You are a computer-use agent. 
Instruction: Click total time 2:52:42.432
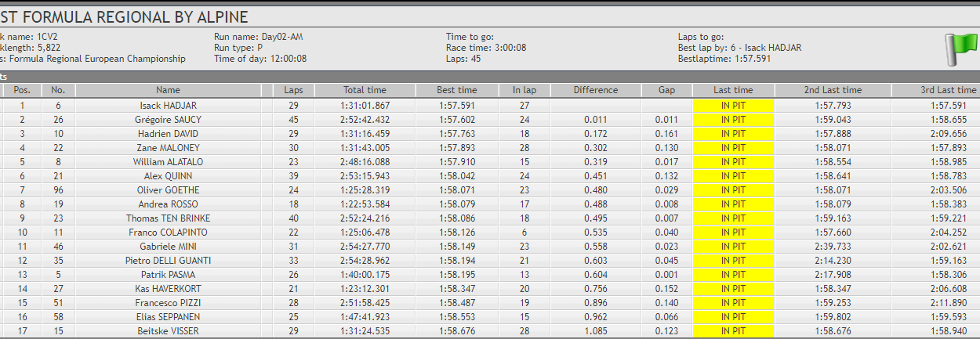(365, 120)
